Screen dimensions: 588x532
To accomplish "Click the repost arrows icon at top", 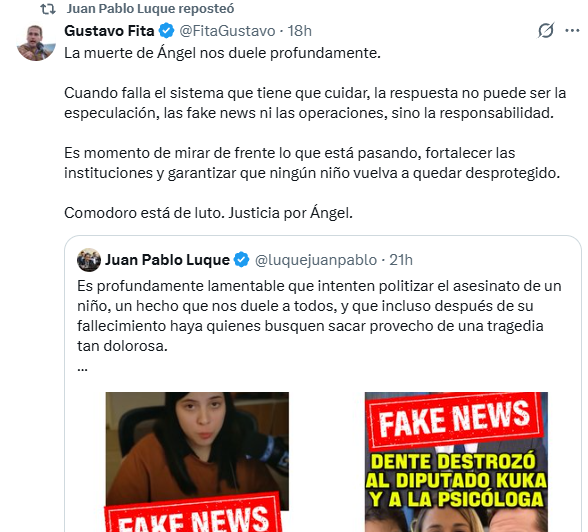I will 48,9.
